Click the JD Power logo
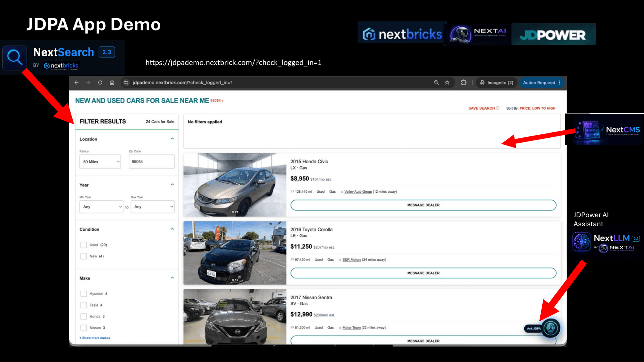The height and width of the screenshot is (362, 644). pyautogui.click(x=553, y=34)
